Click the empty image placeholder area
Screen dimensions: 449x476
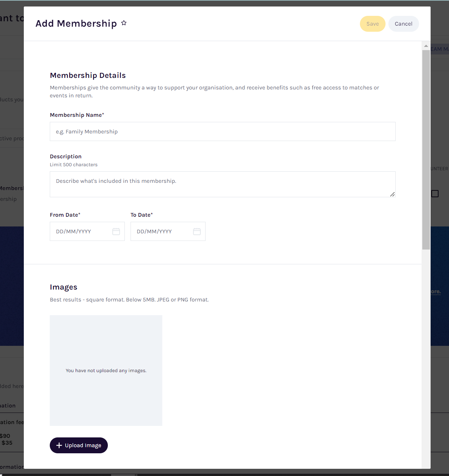[x=106, y=370]
